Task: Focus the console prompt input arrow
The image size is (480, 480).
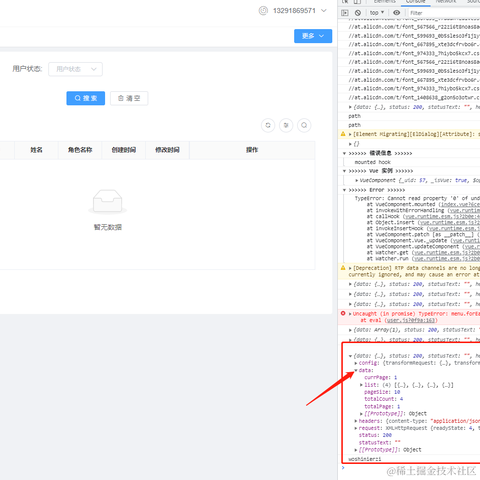Action: [x=343, y=468]
